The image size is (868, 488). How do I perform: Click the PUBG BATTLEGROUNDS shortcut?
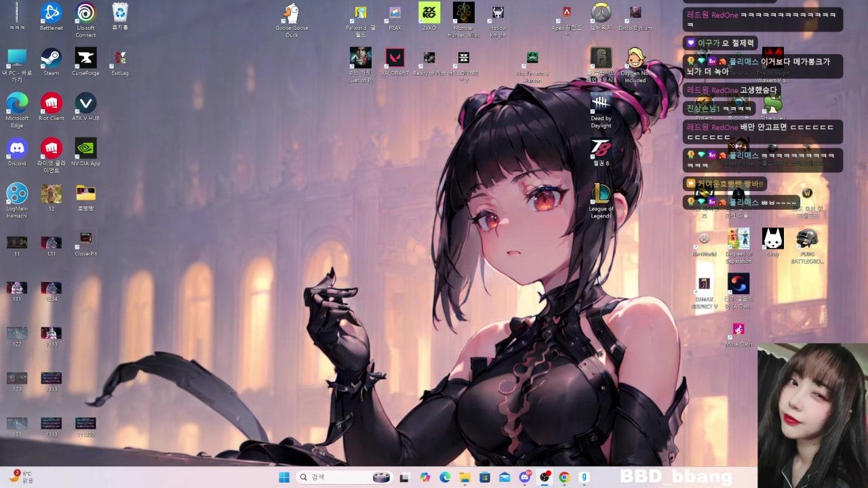807,245
